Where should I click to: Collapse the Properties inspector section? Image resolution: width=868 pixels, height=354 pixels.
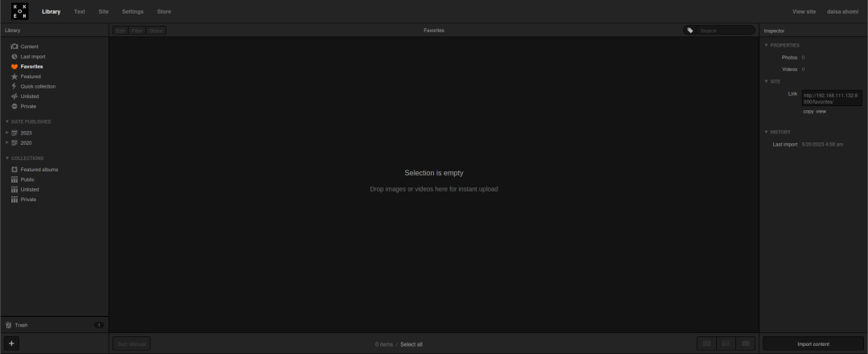click(766, 45)
